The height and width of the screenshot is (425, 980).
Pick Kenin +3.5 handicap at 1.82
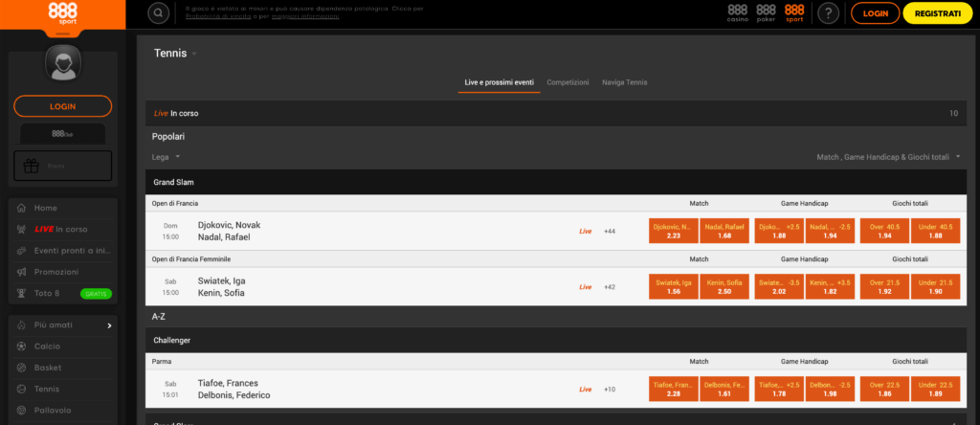[x=830, y=287]
